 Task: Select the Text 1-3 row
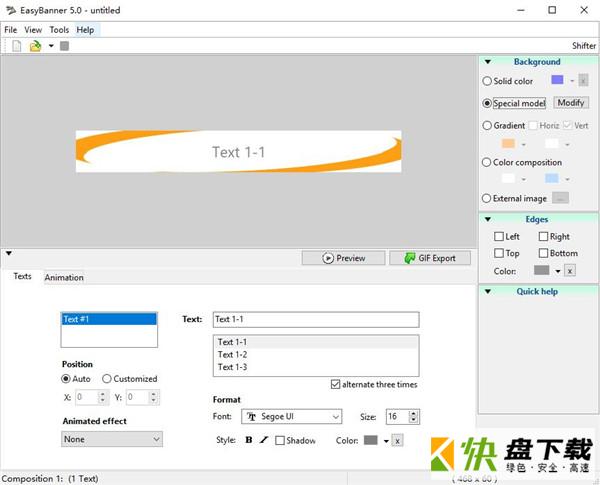316,367
